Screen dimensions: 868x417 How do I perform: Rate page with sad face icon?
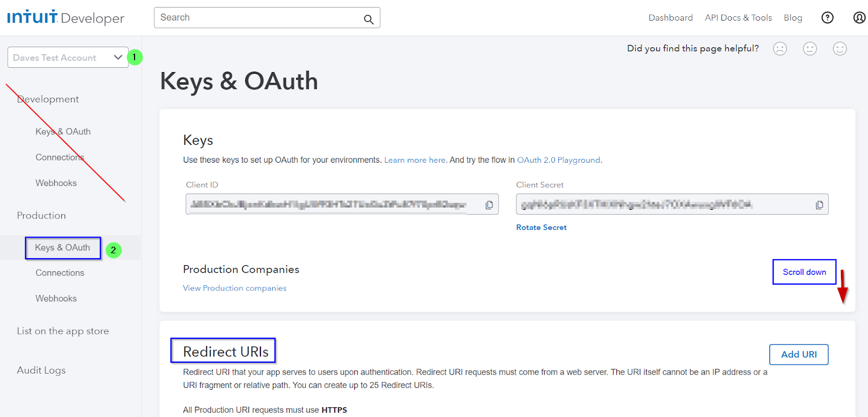pos(780,49)
